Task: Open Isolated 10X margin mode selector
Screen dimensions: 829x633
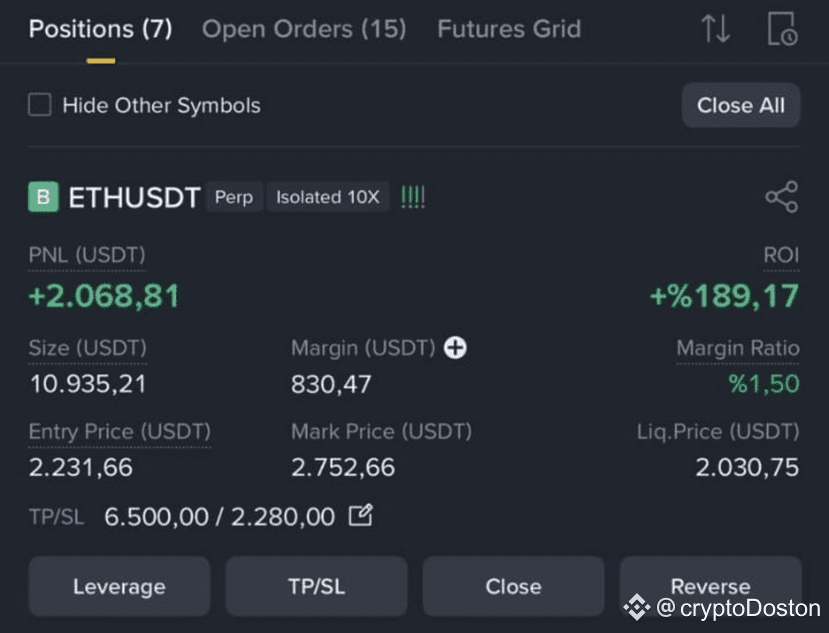Action: tap(328, 197)
